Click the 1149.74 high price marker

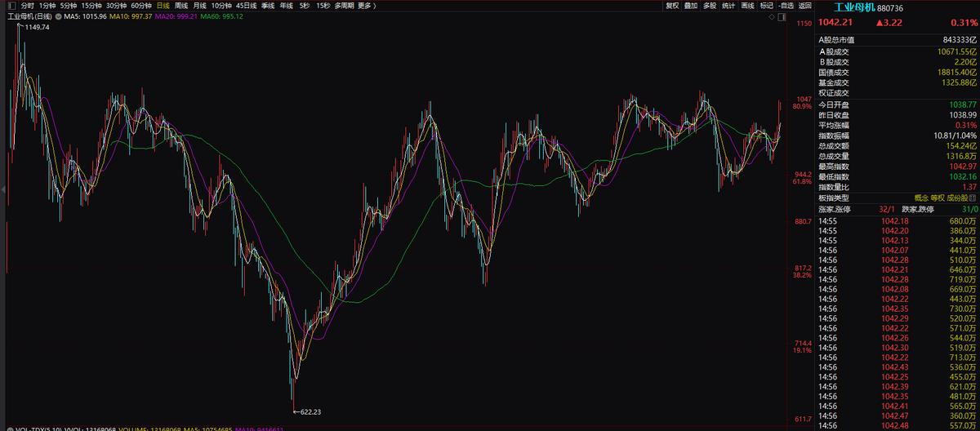tap(36, 27)
